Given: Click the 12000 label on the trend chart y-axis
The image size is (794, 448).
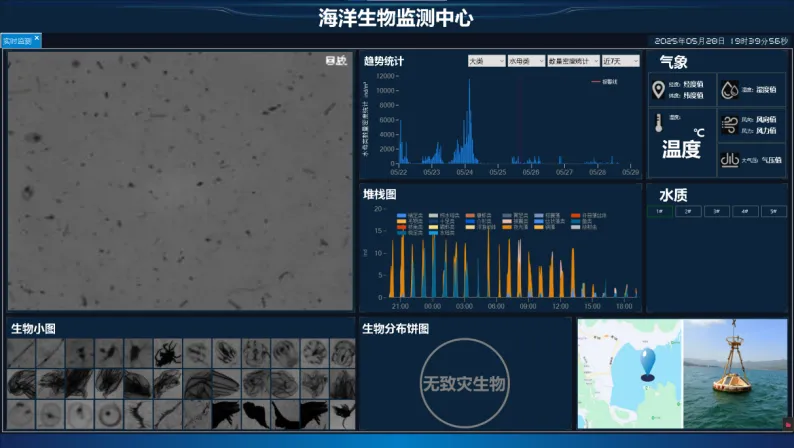Looking at the screenshot, I should tap(385, 76).
